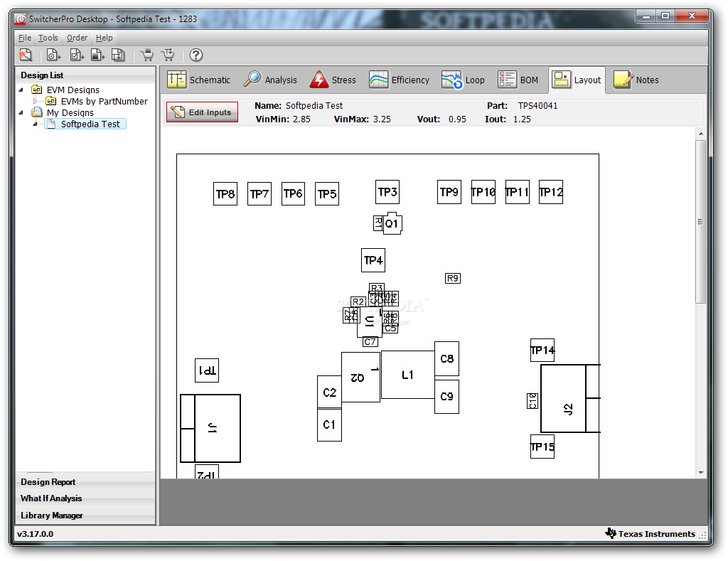Click the My Designs folder icon
The height and width of the screenshot is (561, 728).
coord(37,112)
